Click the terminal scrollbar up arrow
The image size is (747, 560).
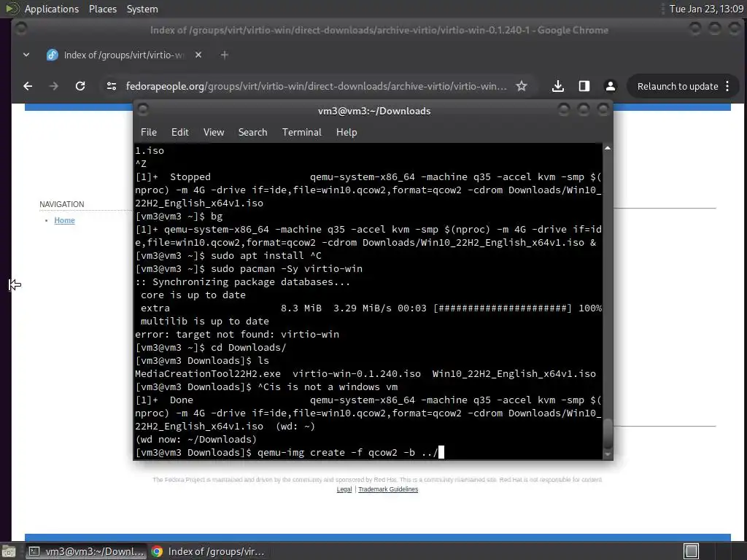pyautogui.click(x=608, y=149)
